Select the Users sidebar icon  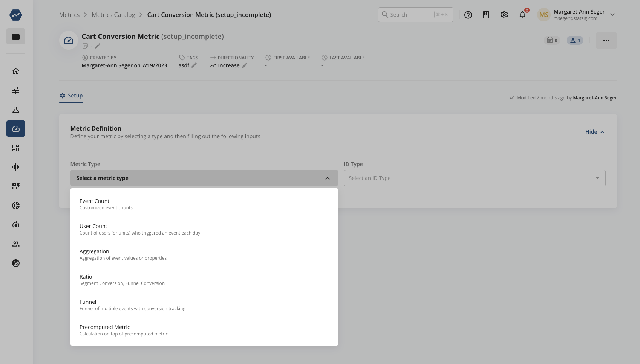point(15,244)
